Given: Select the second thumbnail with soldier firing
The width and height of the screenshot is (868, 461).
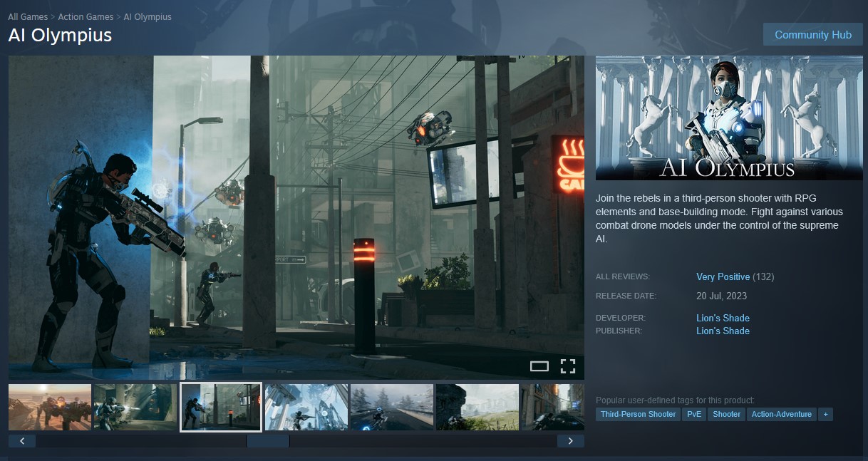Looking at the screenshot, I should tap(135, 407).
